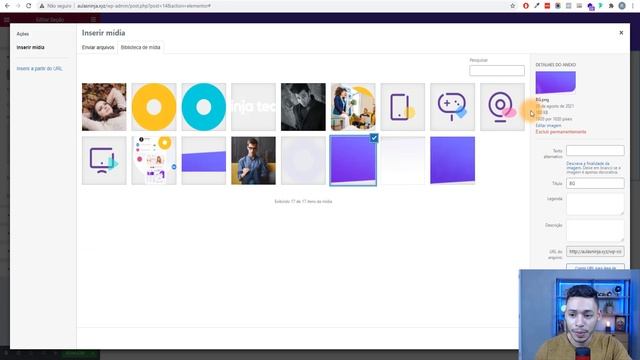Select the game controller icon image
This screenshot has width=640, height=360.
click(453, 107)
